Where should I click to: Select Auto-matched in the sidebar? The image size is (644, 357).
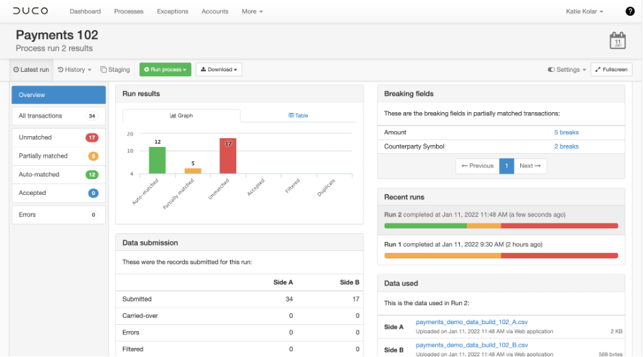[59, 174]
